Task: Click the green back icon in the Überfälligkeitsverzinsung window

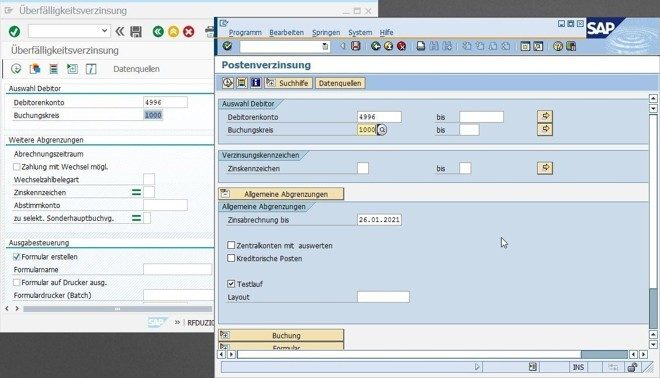Action: pyautogui.click(x=158, y=32)
